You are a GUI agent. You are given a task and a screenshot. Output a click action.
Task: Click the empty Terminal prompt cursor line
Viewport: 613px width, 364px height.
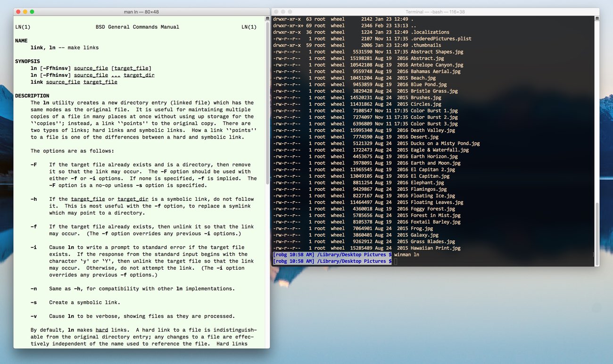397,261
